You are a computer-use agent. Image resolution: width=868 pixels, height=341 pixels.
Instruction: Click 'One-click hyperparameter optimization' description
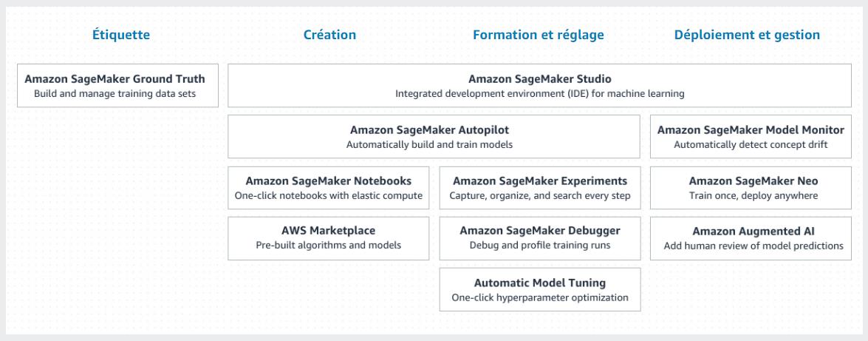tap(539, 297)
